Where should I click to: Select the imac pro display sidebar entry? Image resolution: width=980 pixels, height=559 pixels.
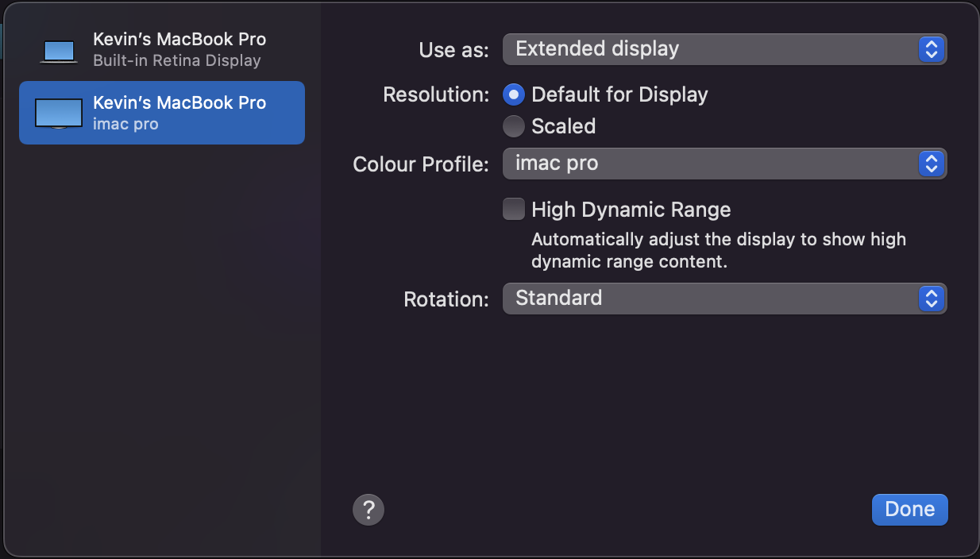162,113
